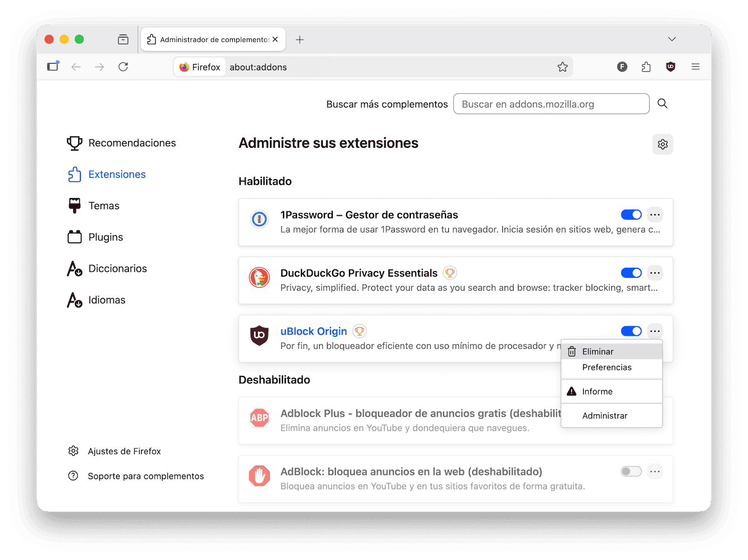748x560 pixels.
Task: Click the Buscar en addons.mozilla.org field
Action: 552,104
